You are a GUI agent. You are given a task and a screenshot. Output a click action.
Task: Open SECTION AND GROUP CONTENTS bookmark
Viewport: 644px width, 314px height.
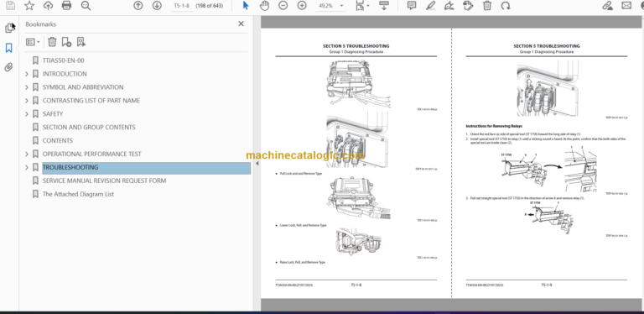[x=89, y=128]
